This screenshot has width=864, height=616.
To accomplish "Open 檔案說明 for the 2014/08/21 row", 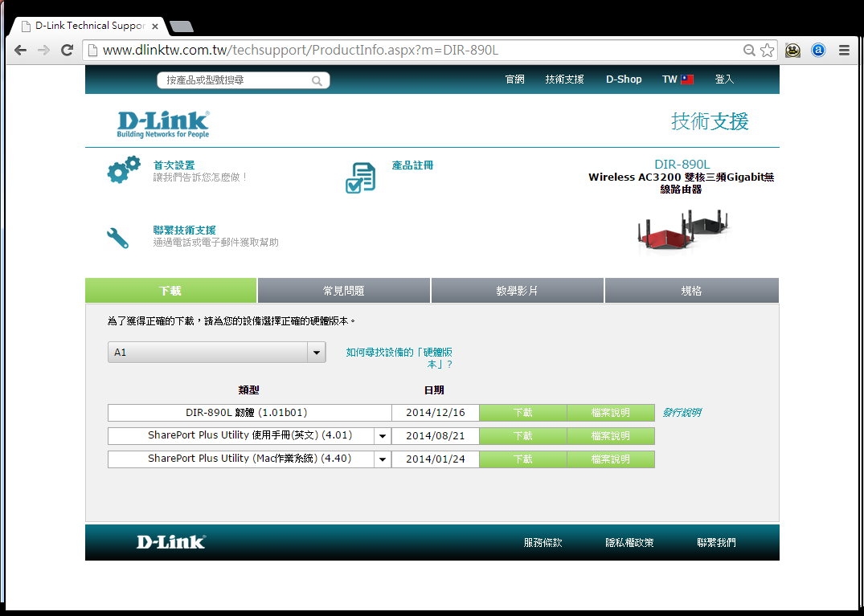I will 611,436.
